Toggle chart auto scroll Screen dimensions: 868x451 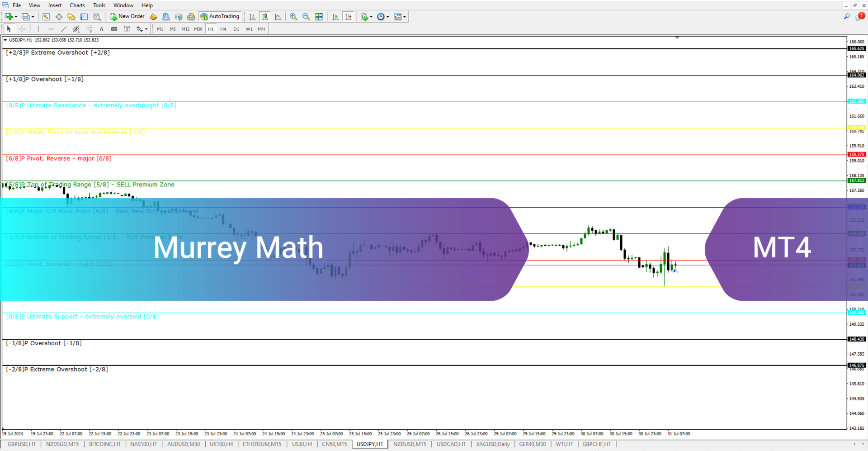click(335, 17)
